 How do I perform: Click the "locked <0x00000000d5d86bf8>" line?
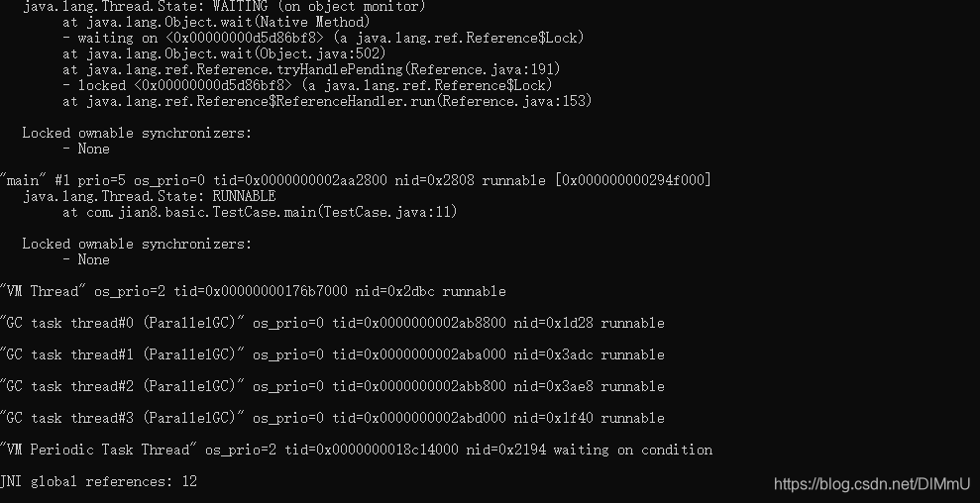(307, 85)
